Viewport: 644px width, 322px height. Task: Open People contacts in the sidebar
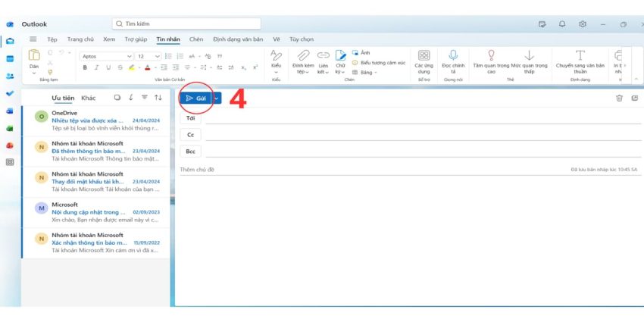coord(10,76)
